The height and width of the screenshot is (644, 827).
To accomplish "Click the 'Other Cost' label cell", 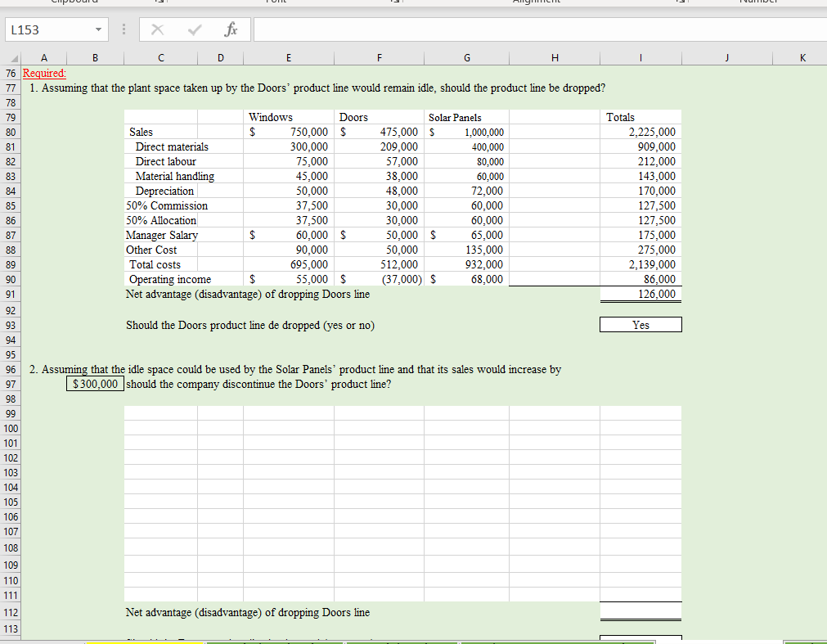I will (x=151, y=250).
